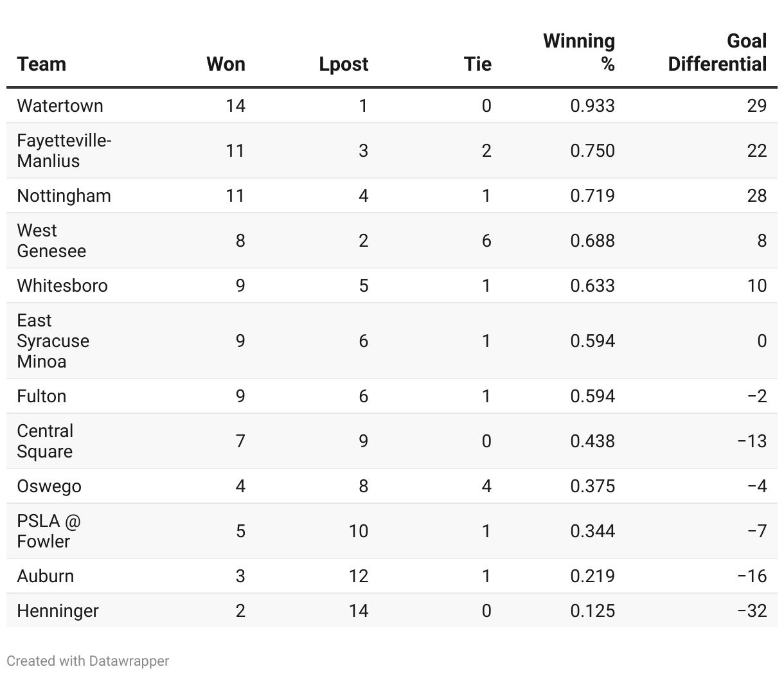784x676 pixels.
Task: Click the Winning % column header
Action: (579, 53)
